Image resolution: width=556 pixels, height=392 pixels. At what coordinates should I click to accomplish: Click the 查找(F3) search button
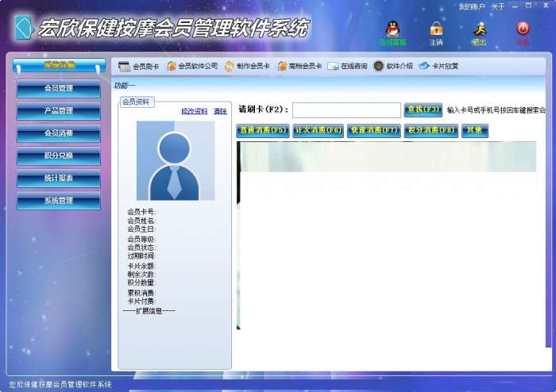click(x=423, y=110)
